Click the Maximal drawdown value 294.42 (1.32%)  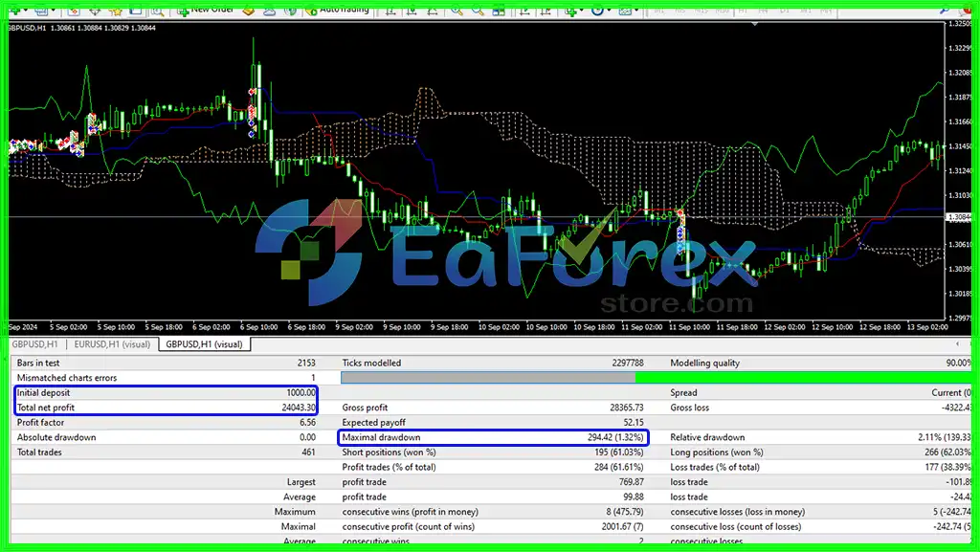pos(615,438)
